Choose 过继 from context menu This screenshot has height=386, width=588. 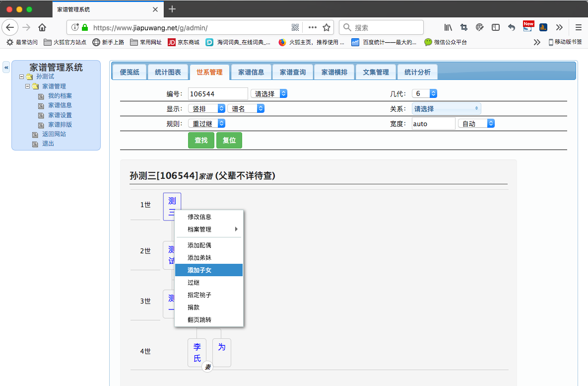209,282
